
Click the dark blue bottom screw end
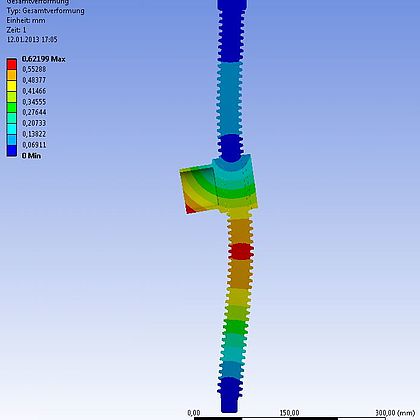pos(230,395)
